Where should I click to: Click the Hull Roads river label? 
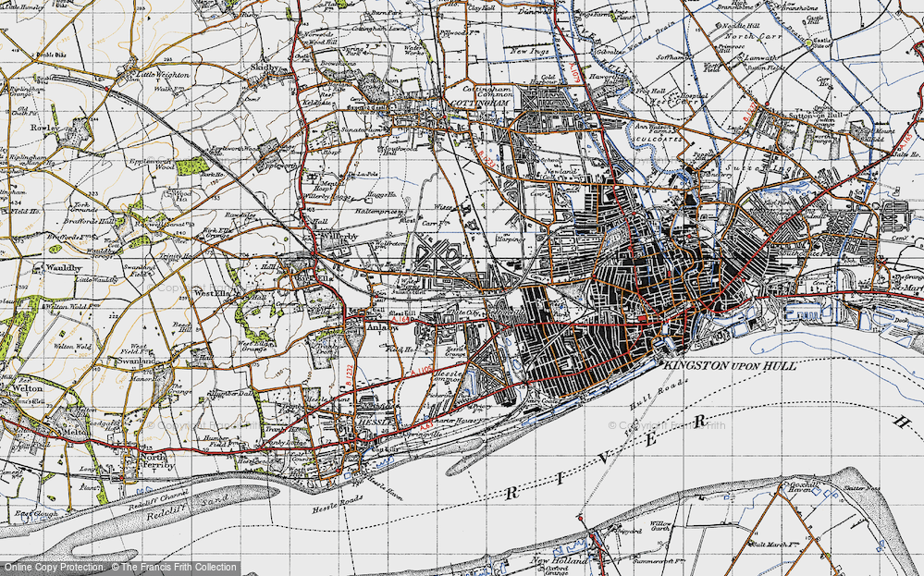(659, 397)
